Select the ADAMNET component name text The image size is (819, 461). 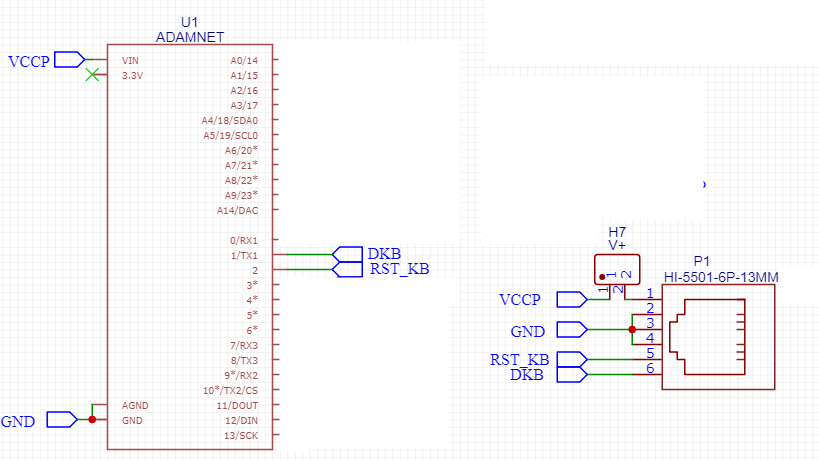tap(190, 36)
